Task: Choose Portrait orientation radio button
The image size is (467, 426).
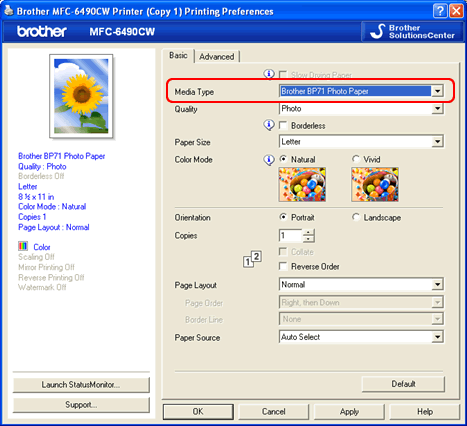Action: 283,217
